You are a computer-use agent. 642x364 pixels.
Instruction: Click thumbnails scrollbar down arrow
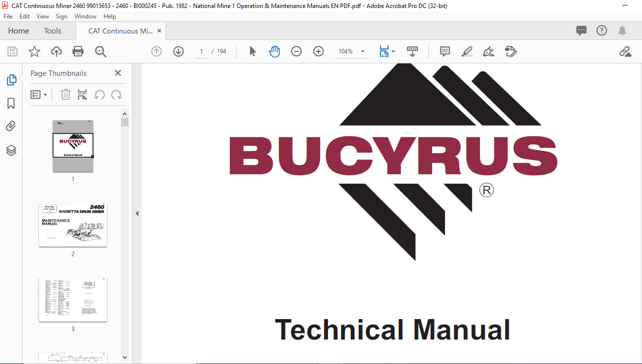point(125,358)
